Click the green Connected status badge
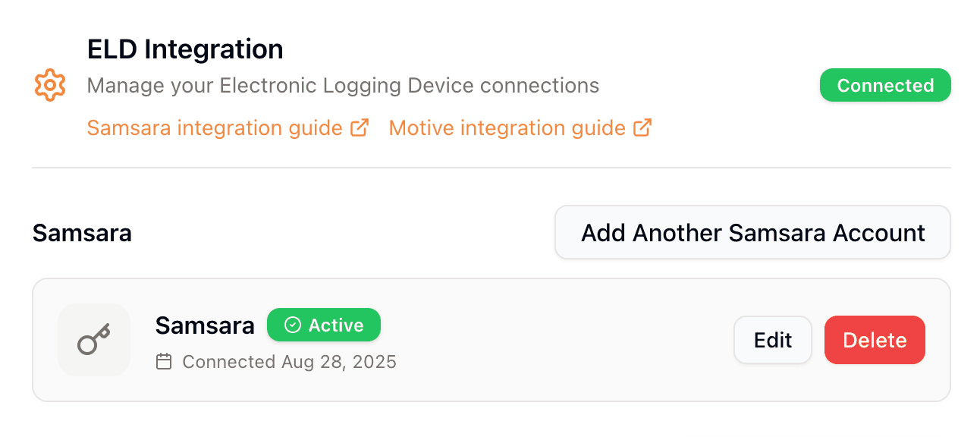Screen dimensions: 980x437 884,85
